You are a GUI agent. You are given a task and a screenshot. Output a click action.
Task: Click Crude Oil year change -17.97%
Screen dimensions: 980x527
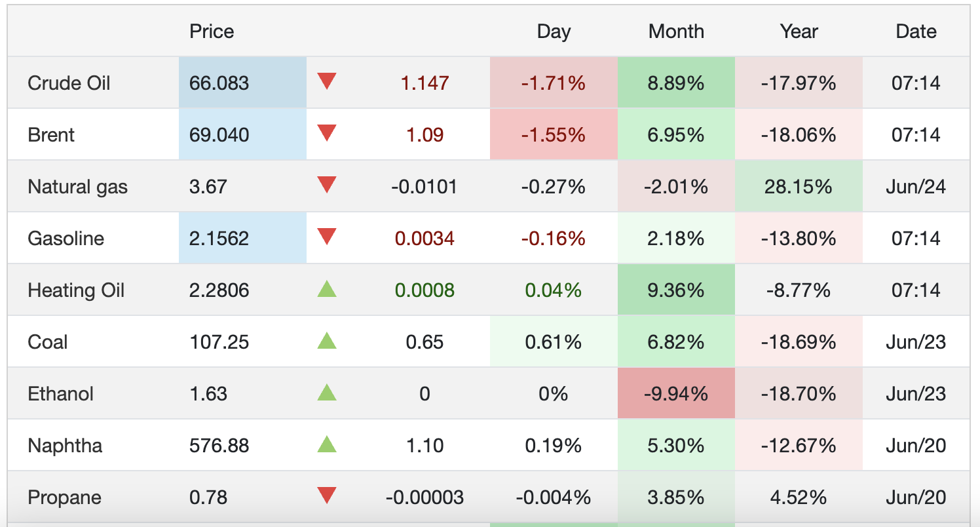coord(799,83)
